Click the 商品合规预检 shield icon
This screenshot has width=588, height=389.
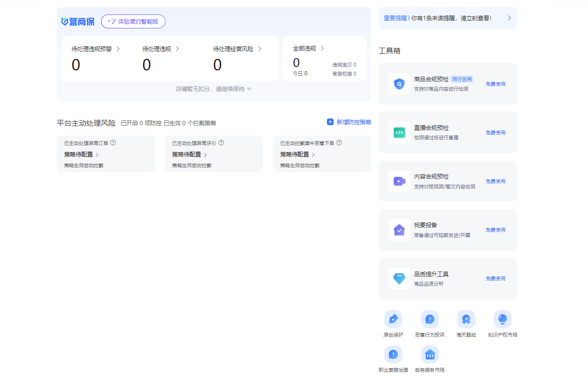point(399,84)
